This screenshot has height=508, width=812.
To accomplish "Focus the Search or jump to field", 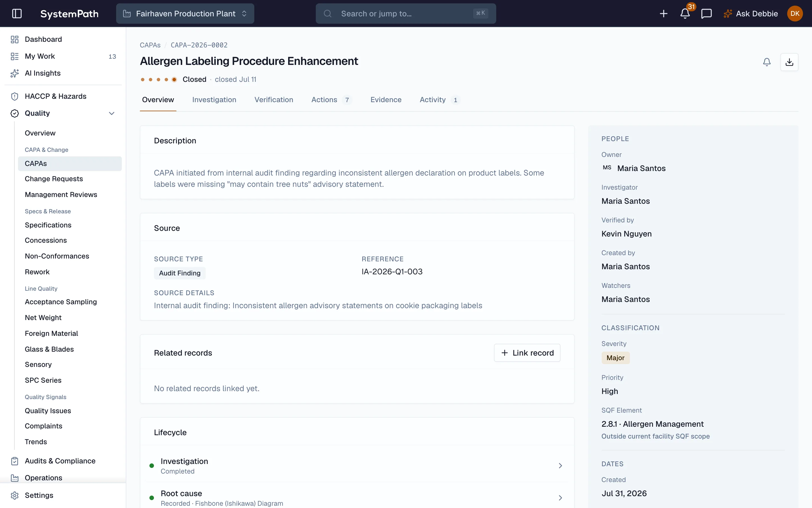I will pyautogui.click(x=406, y=14).
